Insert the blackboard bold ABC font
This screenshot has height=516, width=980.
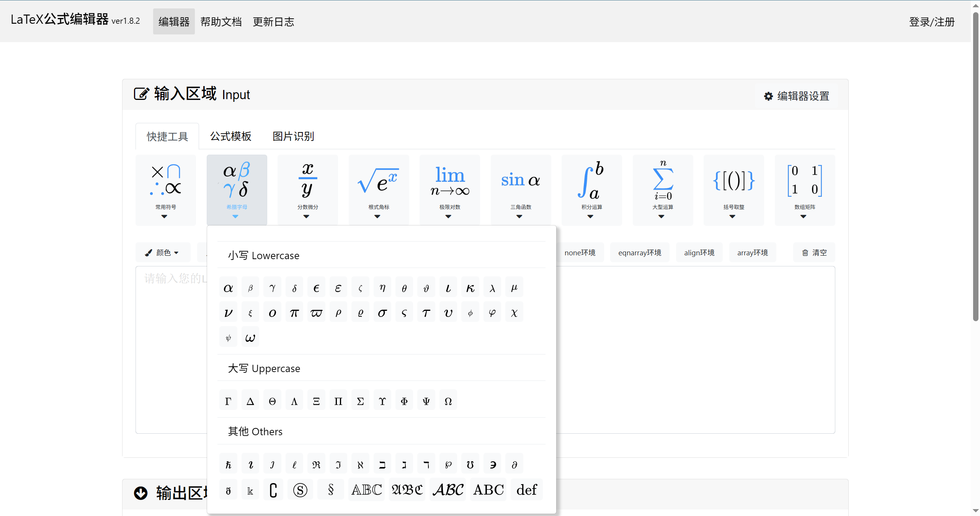(x=367, y=489)
